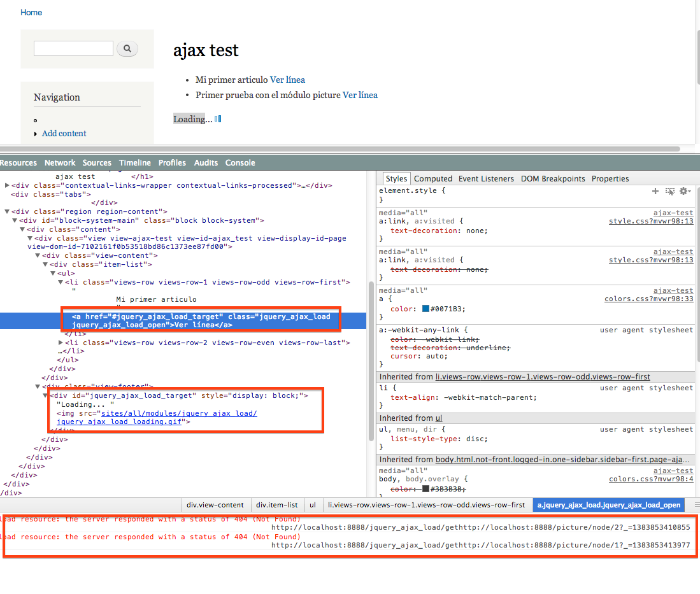Show the Event Listeners tab
The height and width of the screenshot is (594, 700).
pos(488,179)
